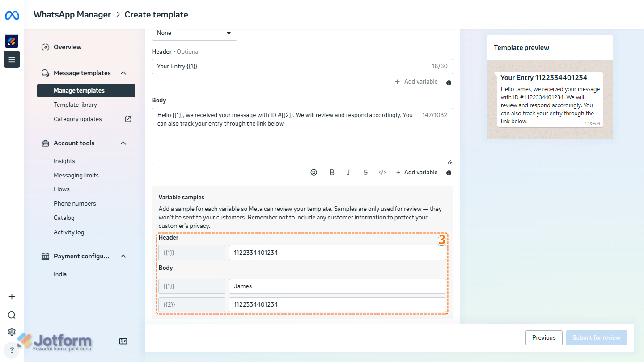Click the header variable info icon
This screenshot has width=644, height=362.
[449, 83]
